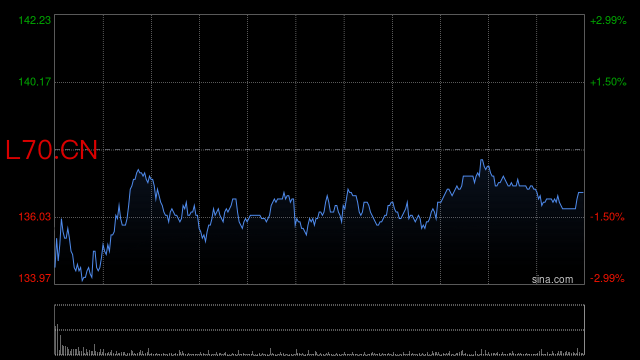640x360 pixels.
Task: Click the -1.50% percent label
Action: 607,217
